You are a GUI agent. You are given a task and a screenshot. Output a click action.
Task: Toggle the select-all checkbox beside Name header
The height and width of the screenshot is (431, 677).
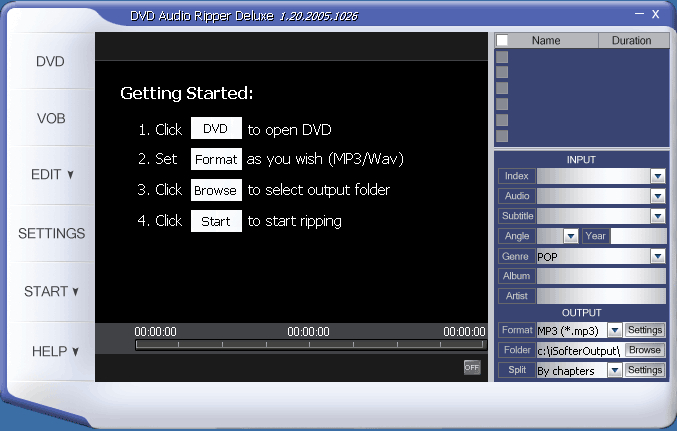coord(502,40)
